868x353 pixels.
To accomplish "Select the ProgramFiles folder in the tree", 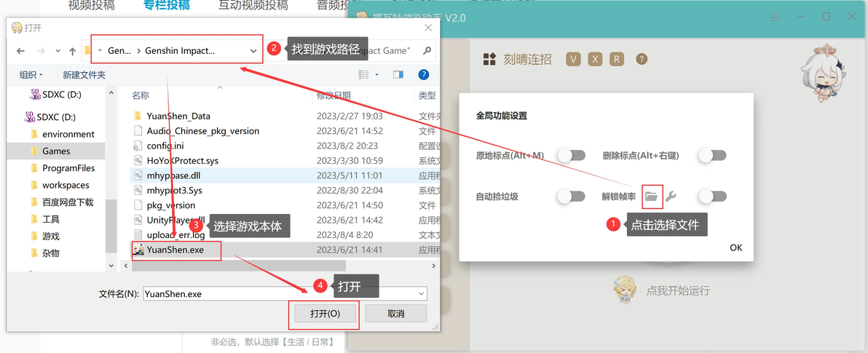I will [68, 168].
